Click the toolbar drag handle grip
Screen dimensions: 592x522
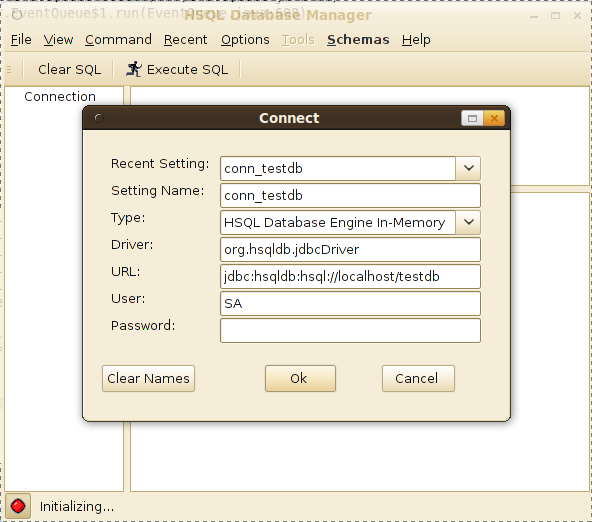(x=9, y=69)
